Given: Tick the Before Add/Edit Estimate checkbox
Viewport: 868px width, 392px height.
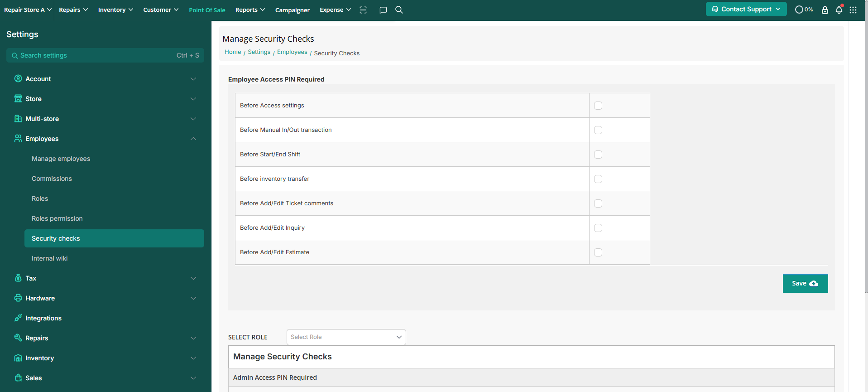Looking at the screenshot, I should [x=598, y=252].
